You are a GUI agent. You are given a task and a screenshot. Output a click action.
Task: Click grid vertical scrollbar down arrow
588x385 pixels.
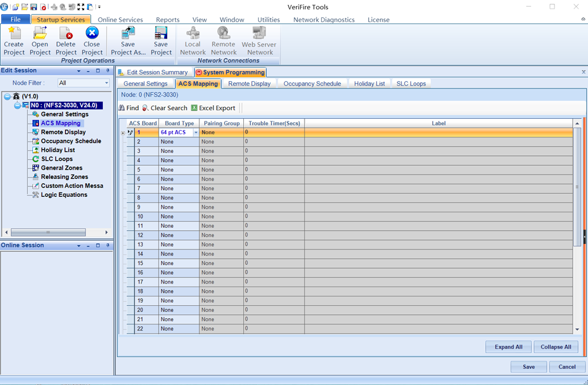(577, 329)
